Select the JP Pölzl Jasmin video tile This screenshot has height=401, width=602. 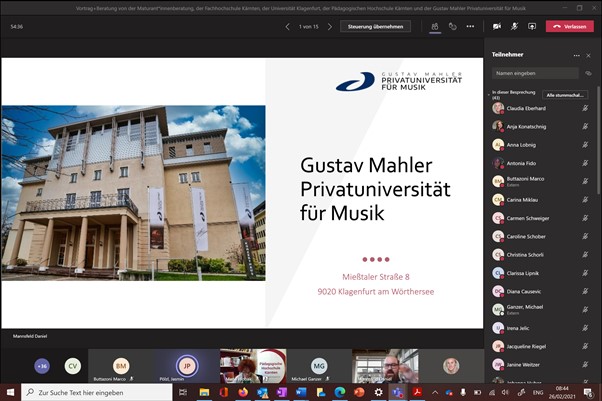click(187, 366)
